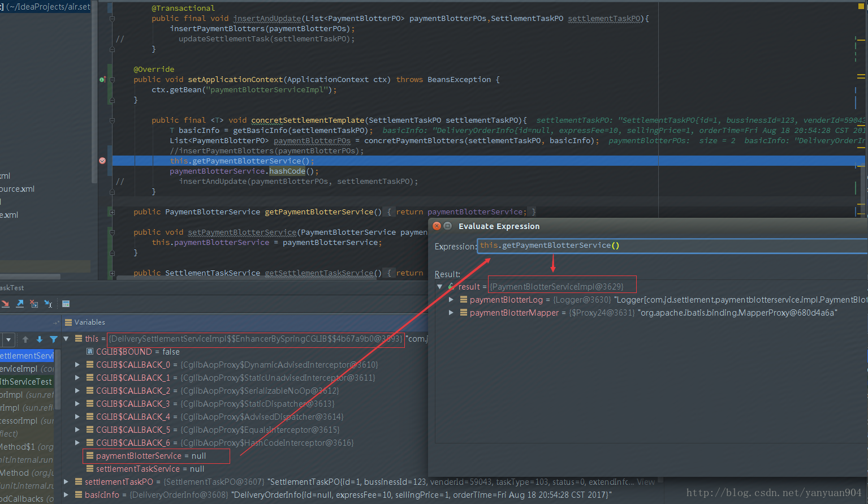Click the pin icon beside Variables header
The width and height of the screenshot is (868, 504).
56,322
